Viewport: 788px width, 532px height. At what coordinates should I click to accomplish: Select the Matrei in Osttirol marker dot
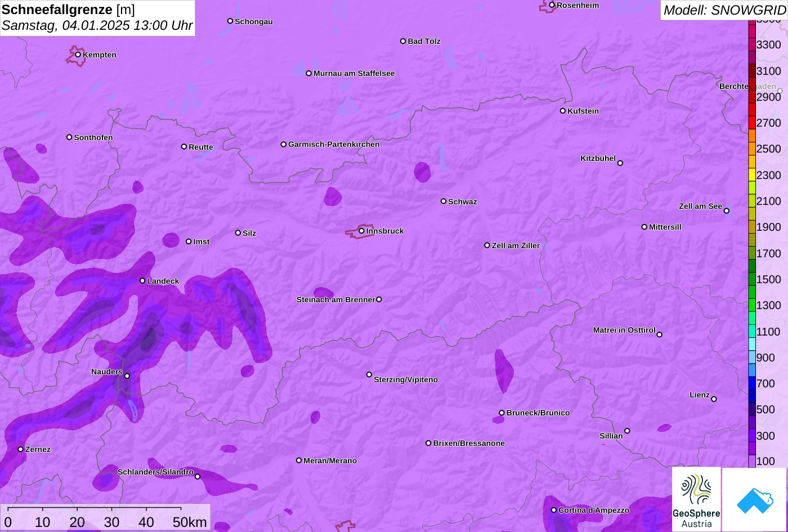pyautogui.click(x=659, y=334)
